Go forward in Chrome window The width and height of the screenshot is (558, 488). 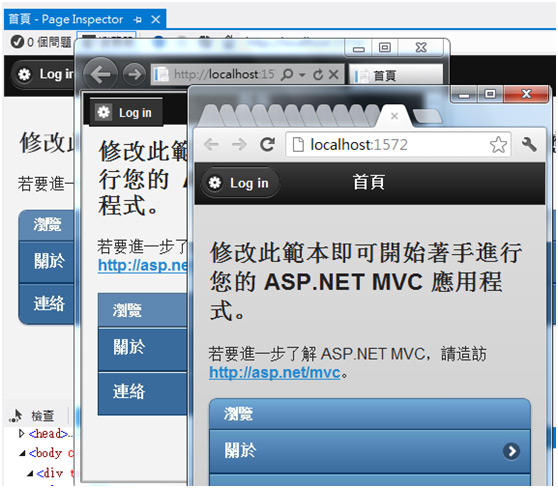pos(239,145)
